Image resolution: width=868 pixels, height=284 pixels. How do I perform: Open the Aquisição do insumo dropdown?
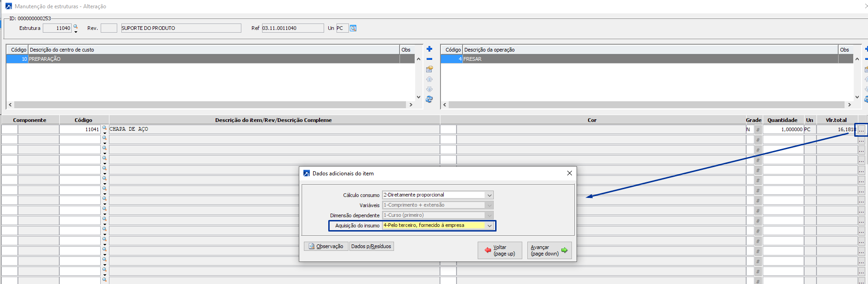490,226
